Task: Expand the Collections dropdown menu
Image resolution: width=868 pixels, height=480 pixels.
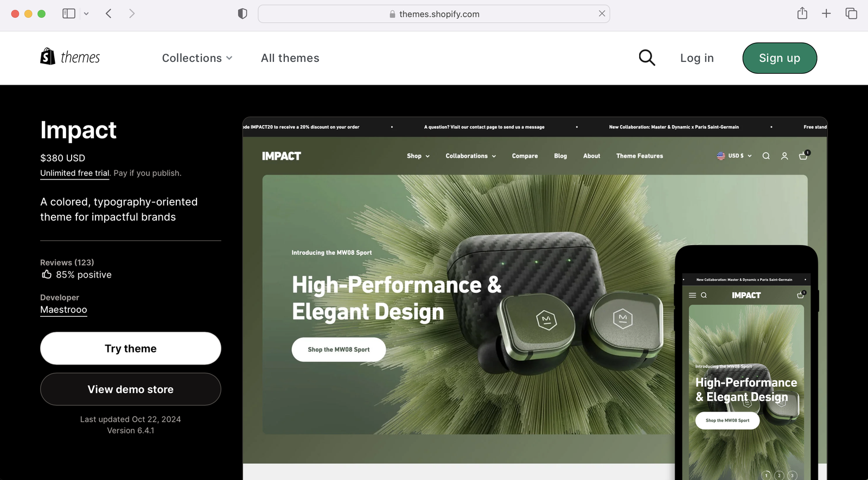Action: click(197, 58)
